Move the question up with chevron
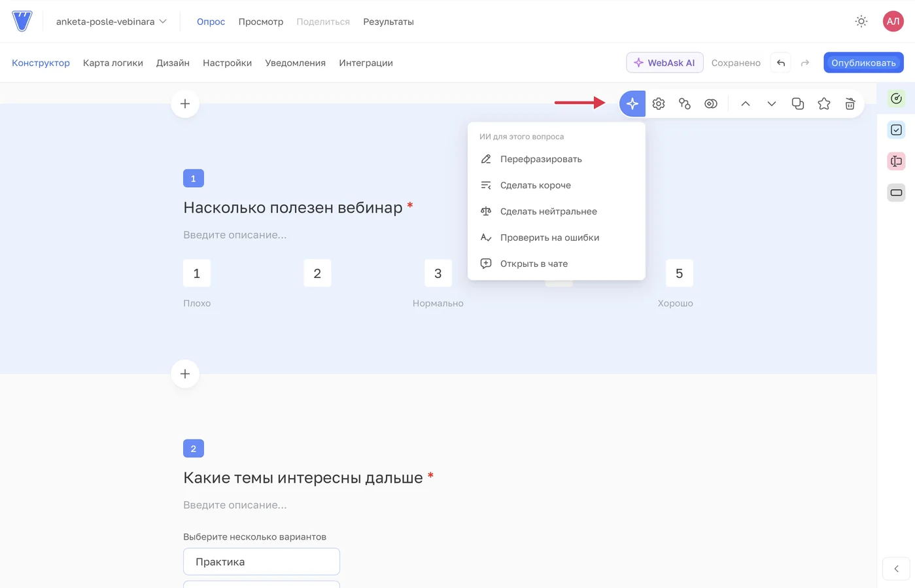The height and width of the screenshot is (588, 915). (746, 103)
